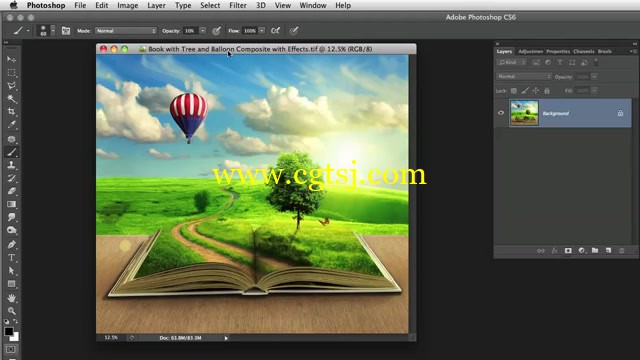
Task: Toggle filter for pixel layers
Action: [536, 62]
